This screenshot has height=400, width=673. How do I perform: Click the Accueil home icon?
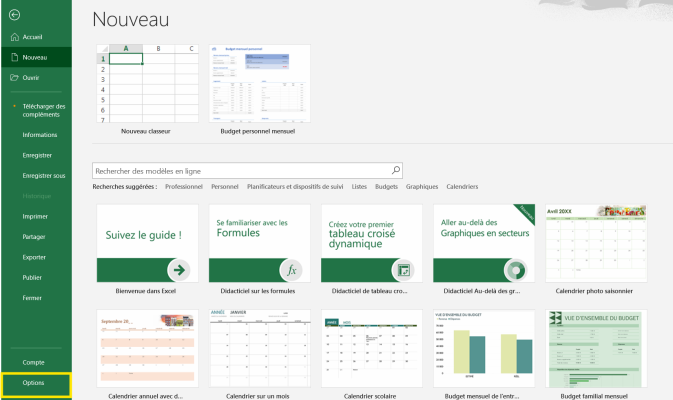(x=15, y=37)
